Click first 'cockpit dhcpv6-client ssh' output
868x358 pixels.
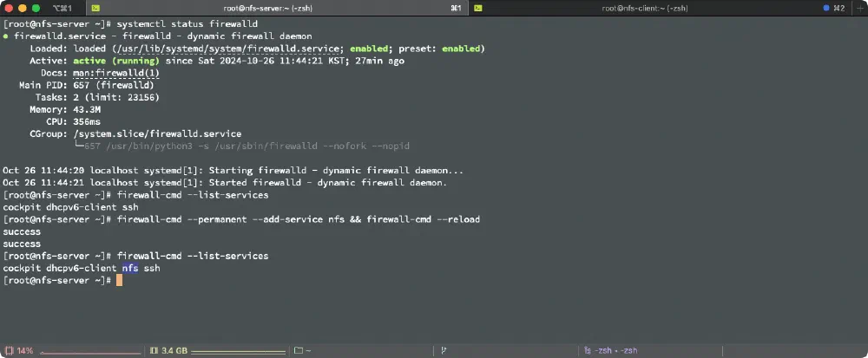70,207
